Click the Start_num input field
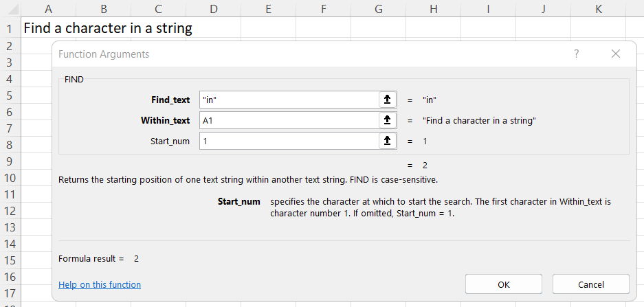Image resolution: width=644 pixels, height=307 pixels. point(289,141)
